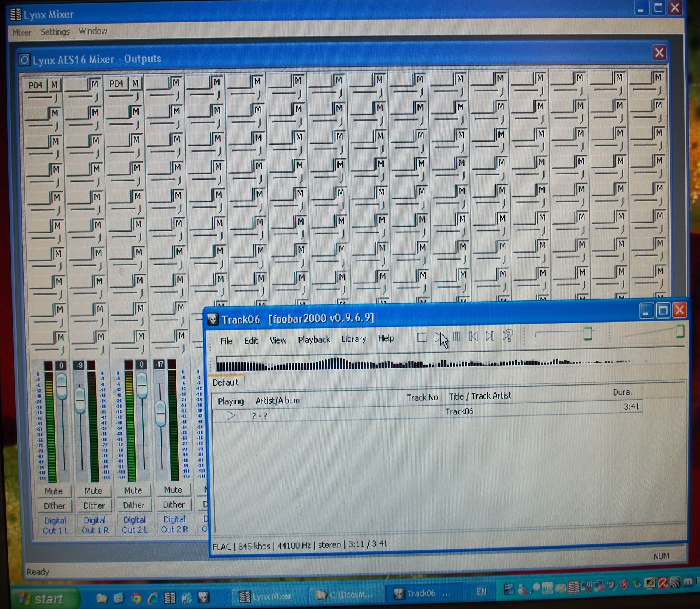Viewport: 700px width, 609px height.
Task: Open the Edit menu in foobar2000
Action: [251, 341]
